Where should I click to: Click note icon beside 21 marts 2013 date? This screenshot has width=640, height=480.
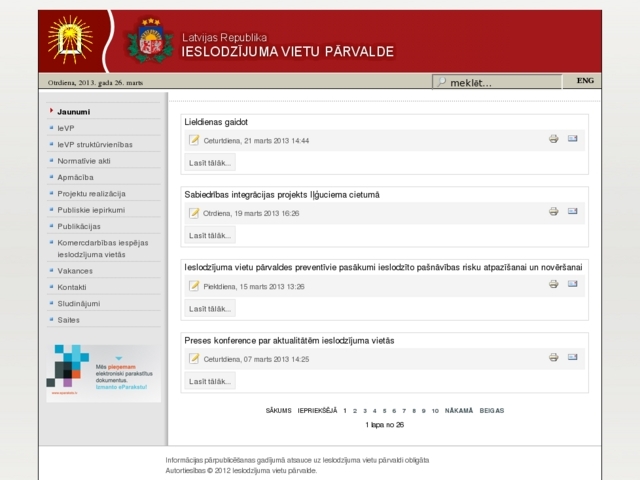(194, 140)
